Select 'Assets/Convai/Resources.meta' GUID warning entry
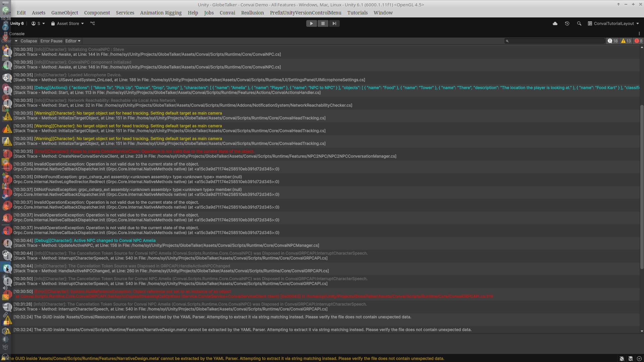 (x=320, y=319)
